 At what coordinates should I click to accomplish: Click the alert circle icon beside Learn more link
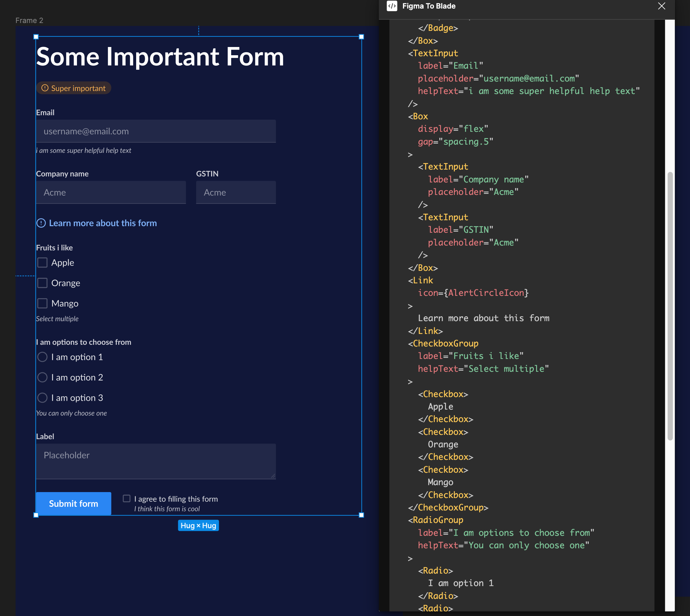(x=41, y=223)
